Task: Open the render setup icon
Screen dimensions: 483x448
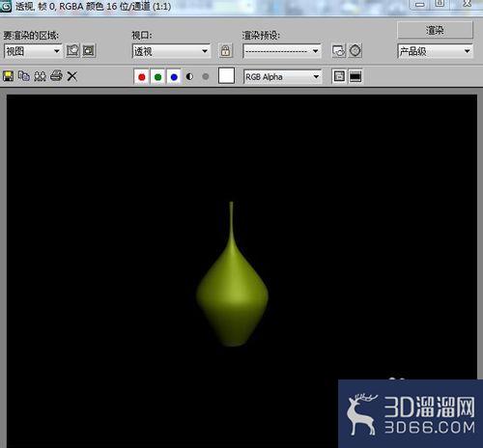Action: point(339,51)
